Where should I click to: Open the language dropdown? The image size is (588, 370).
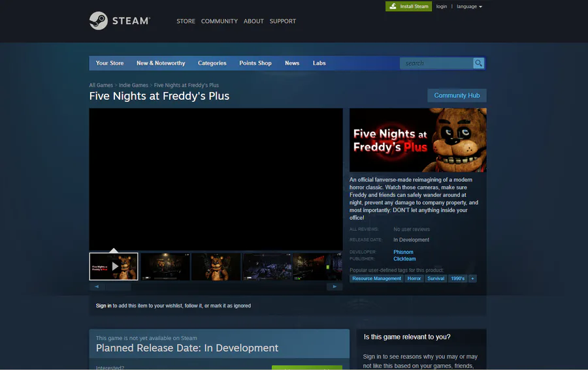click(x=469, y=7)
